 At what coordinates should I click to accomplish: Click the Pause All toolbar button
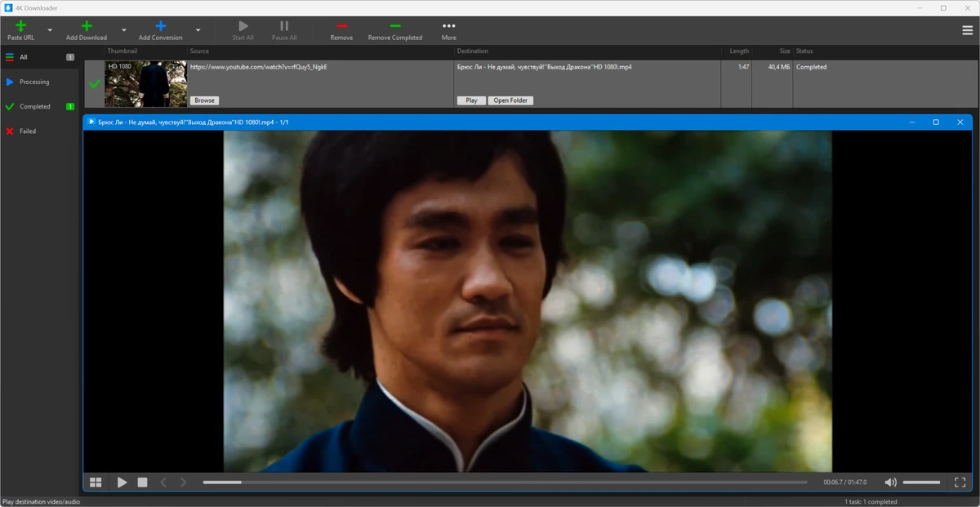[284, 30]
